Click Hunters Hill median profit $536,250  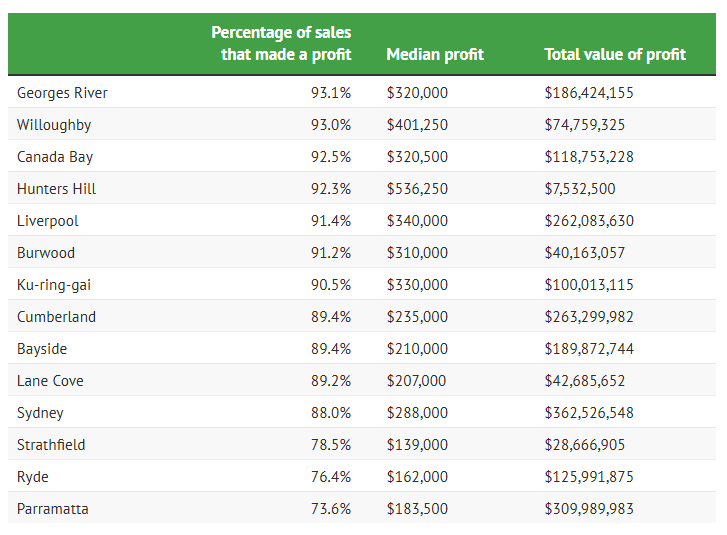[x=417, y=189]
